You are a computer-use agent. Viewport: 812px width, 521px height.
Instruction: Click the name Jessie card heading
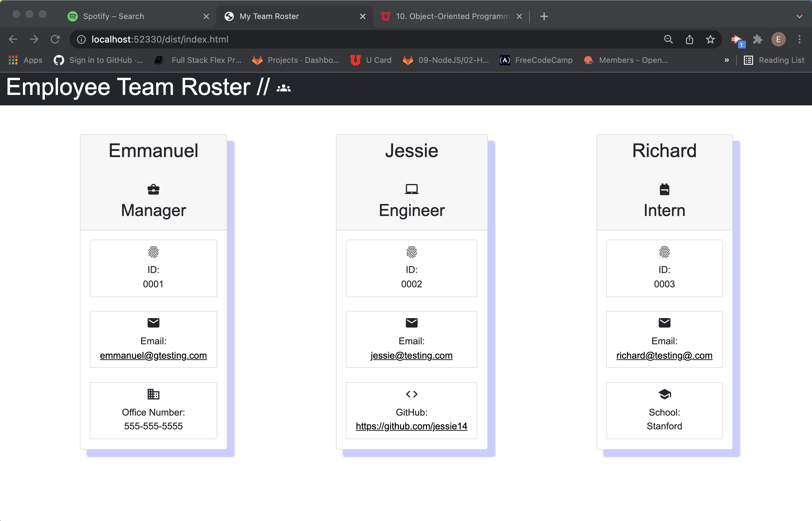click(x=412, y=151)
